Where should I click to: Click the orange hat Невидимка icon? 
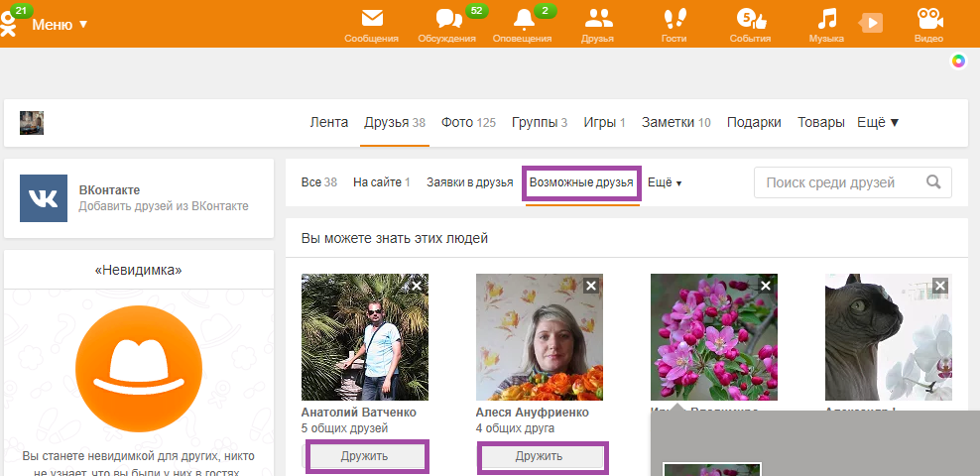click(x=139, y=369)
